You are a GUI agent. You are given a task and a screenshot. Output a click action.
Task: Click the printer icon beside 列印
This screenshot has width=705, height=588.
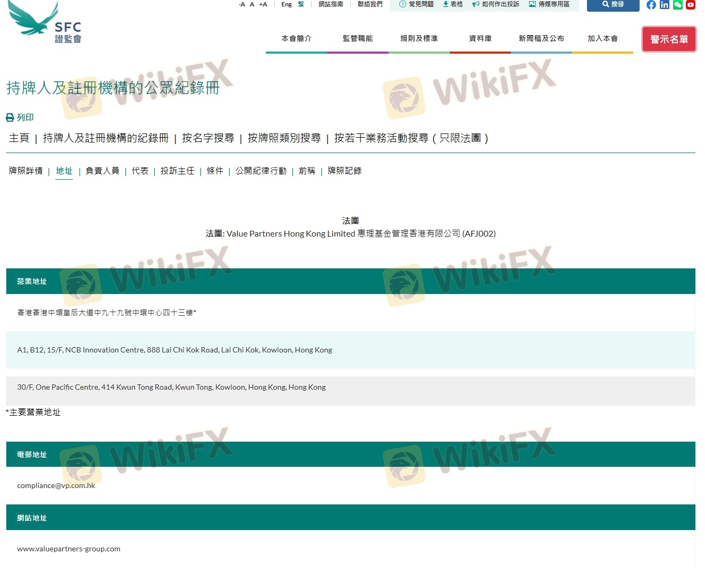click(10, 117)
